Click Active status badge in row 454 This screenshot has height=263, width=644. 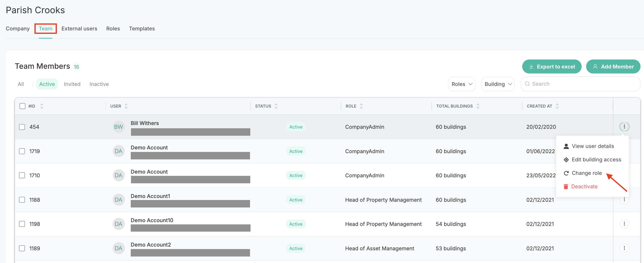pos(296,127)
